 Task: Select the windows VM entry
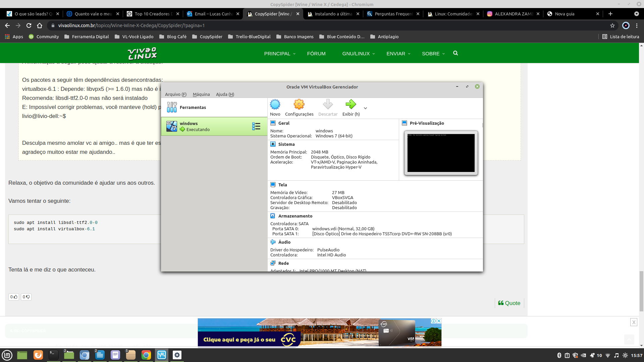(x=214, y=126)
